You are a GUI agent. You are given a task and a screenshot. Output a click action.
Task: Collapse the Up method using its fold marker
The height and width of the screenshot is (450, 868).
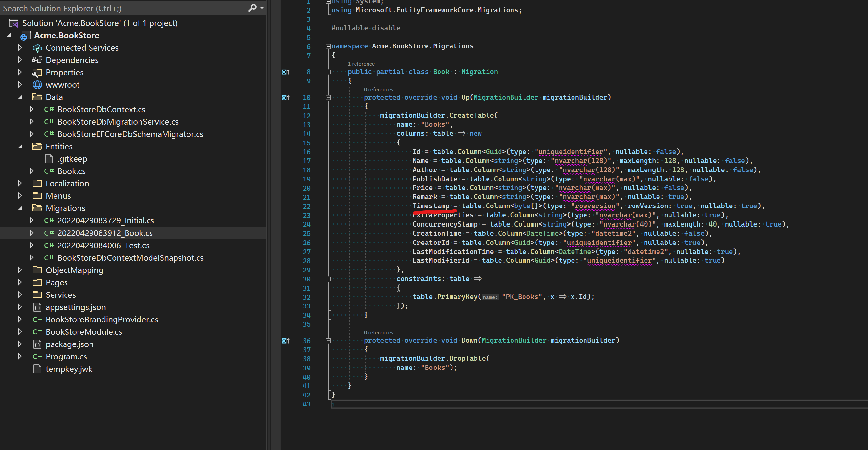click(x=328, y=97)
